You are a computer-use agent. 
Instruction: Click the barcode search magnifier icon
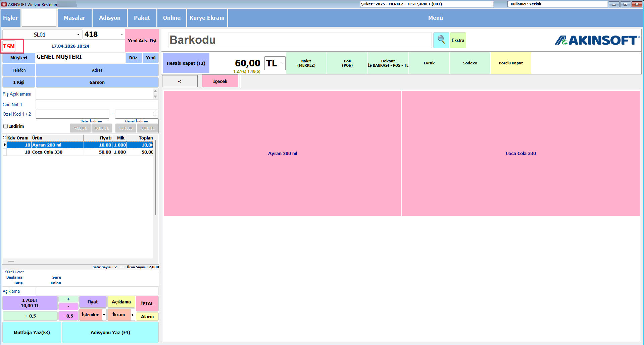click(x=441, y=40)
